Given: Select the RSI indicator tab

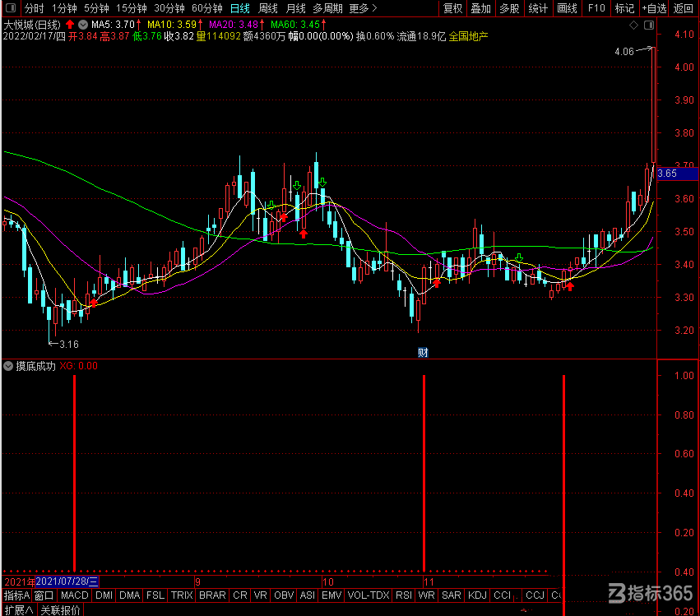Looking at the screenshot, I should tap(404, 595).
